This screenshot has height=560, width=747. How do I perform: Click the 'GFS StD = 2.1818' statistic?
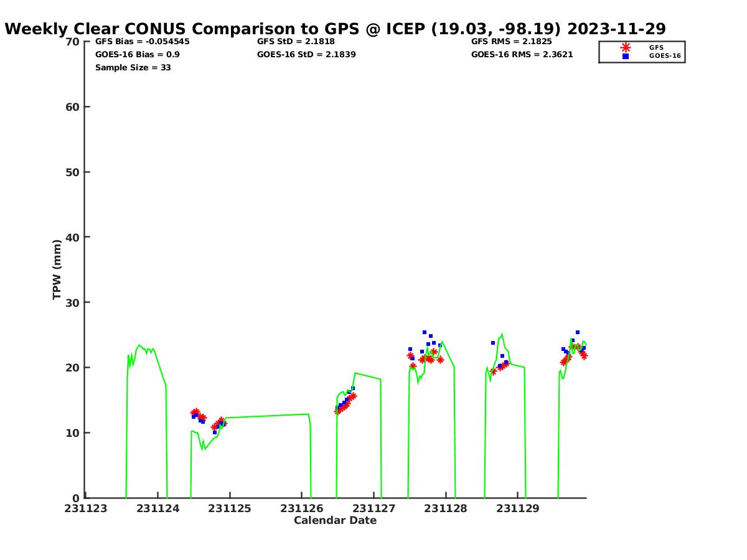296,42
